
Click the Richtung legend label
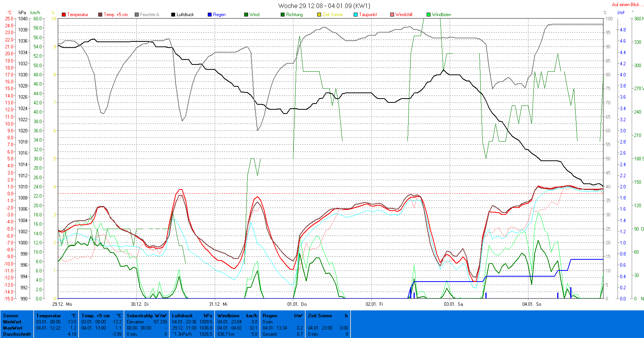(x=294, y=15)
